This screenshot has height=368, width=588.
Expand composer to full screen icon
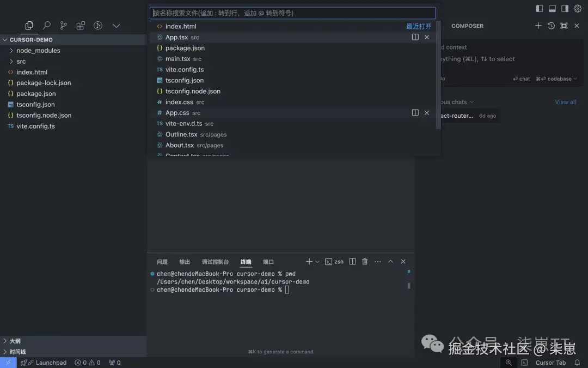pos(563,26)
